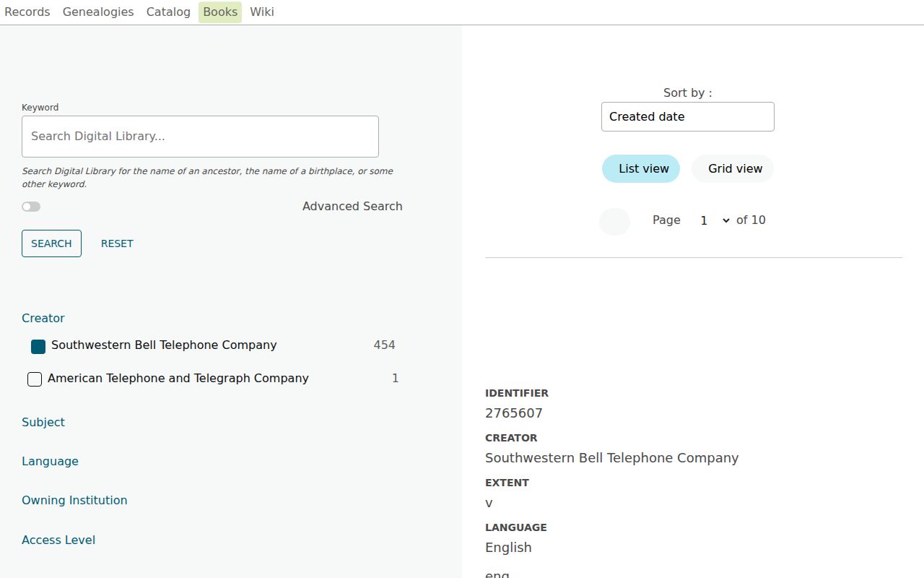Click the English language value
The height and width of the screenshot is (578, 924).
coord(508,548)
